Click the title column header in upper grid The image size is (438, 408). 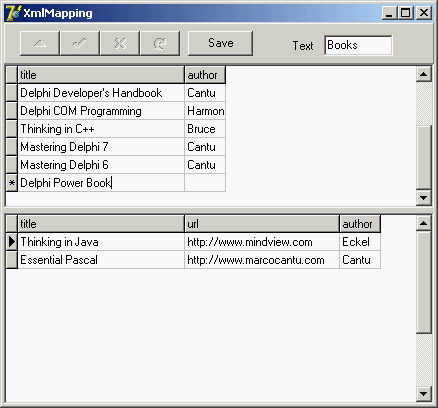(101, 75)
